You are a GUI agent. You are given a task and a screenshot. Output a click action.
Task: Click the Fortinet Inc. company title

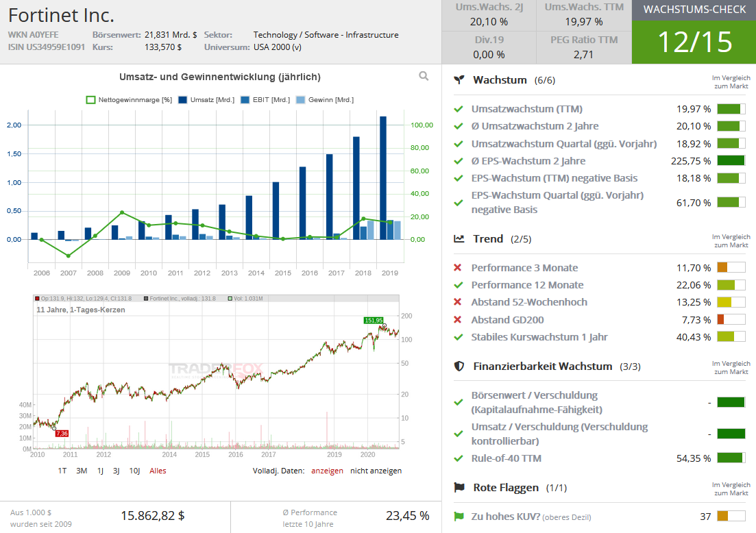(61, 16)
